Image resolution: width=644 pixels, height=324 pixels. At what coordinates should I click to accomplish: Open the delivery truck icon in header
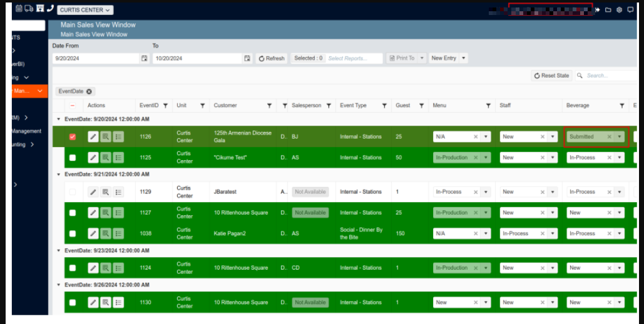pos(29,9)
